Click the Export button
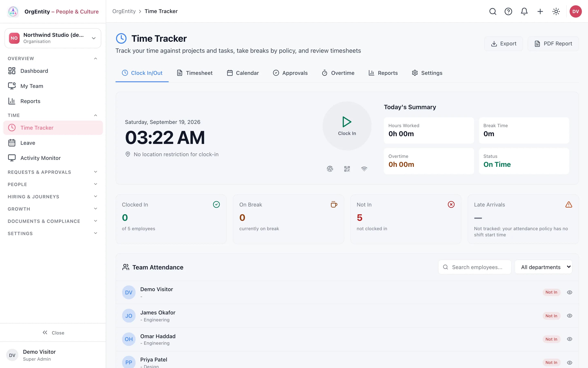Screen dimensions: 588x368 pyautogui.click(x=503, y=44)
